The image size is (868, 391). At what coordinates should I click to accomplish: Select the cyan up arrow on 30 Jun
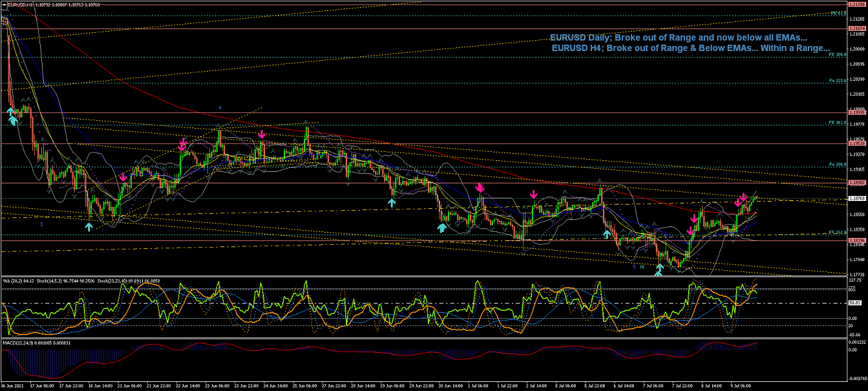[x=442, y=228]
